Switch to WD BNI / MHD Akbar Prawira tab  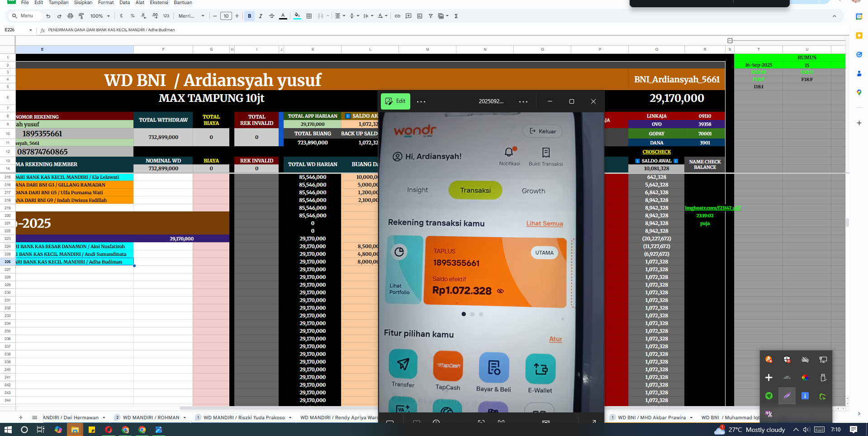651,417
